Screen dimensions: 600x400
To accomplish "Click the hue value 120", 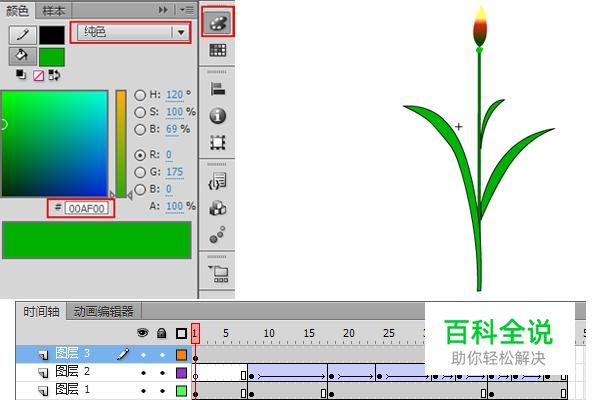I will (x=174, y=95).
